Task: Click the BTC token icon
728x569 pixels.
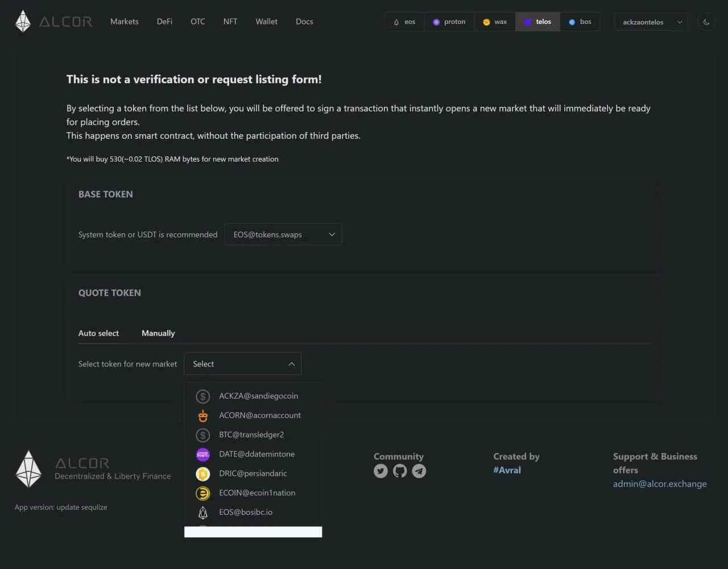Action: pos(203,435)
